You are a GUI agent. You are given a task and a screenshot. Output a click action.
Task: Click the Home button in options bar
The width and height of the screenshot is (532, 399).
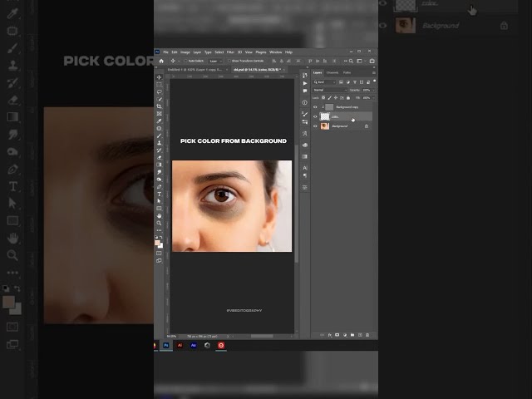161,61
